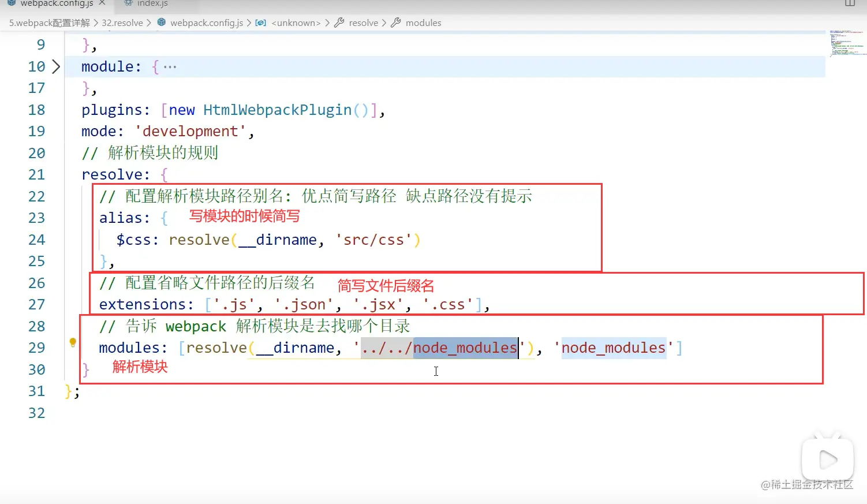Click line number 10 in the gutter

(36, 67)
